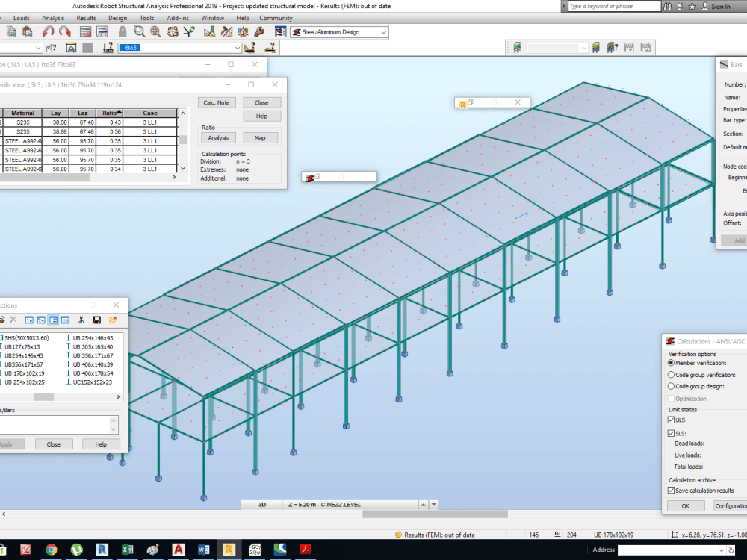
Task: Click the binoculars search icon in the title bar
Action: (667, 6)
